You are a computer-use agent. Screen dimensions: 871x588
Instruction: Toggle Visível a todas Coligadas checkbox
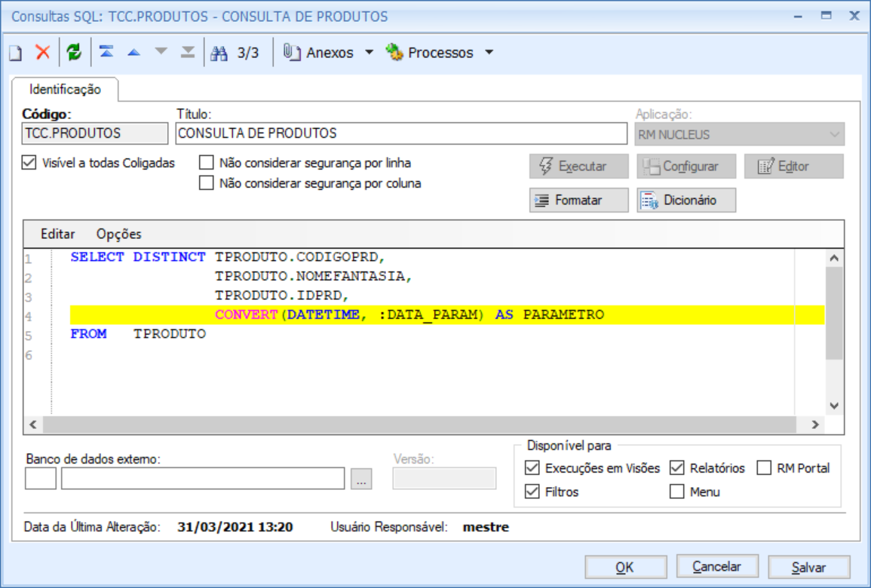click(x=29, y=163)
